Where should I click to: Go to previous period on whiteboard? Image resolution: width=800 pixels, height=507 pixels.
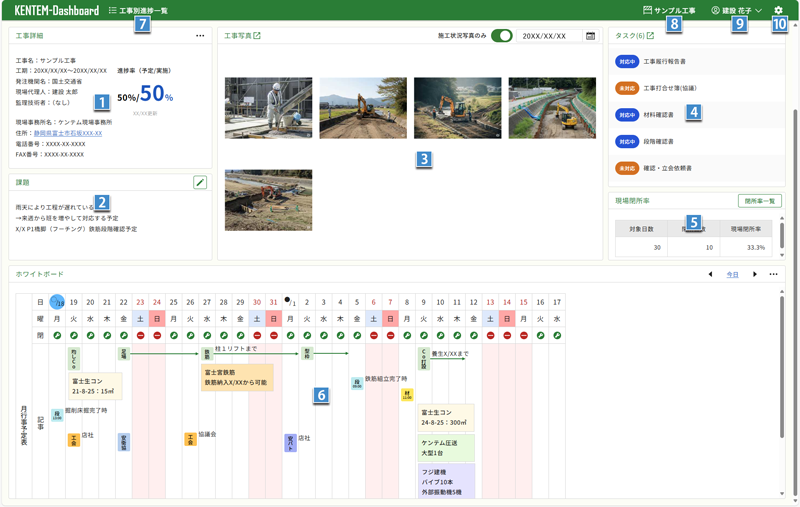click(x=710, y=274)
